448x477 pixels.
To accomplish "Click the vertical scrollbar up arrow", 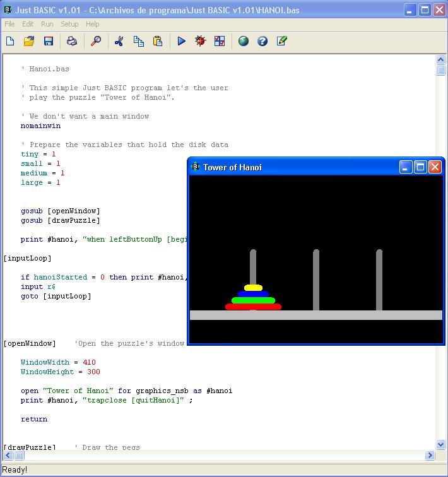I will coord(440,59).
